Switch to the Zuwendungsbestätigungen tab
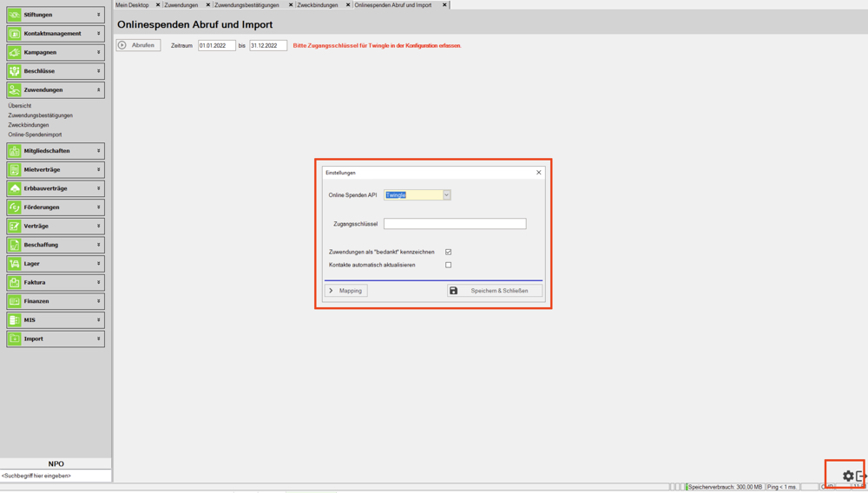The height and width of the screenshot is (493, 868). coord(247,5)
